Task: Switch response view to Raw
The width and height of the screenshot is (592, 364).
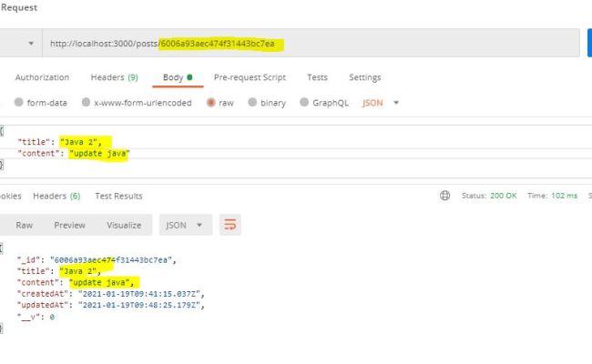Action: [x=25, y=225]
